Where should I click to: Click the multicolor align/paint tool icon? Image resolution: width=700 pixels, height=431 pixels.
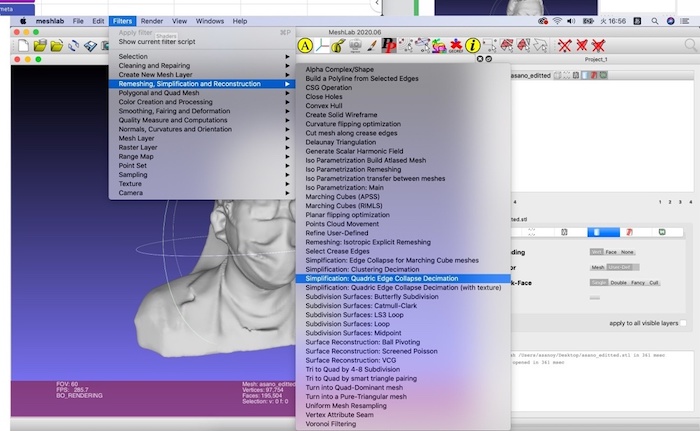439,46
